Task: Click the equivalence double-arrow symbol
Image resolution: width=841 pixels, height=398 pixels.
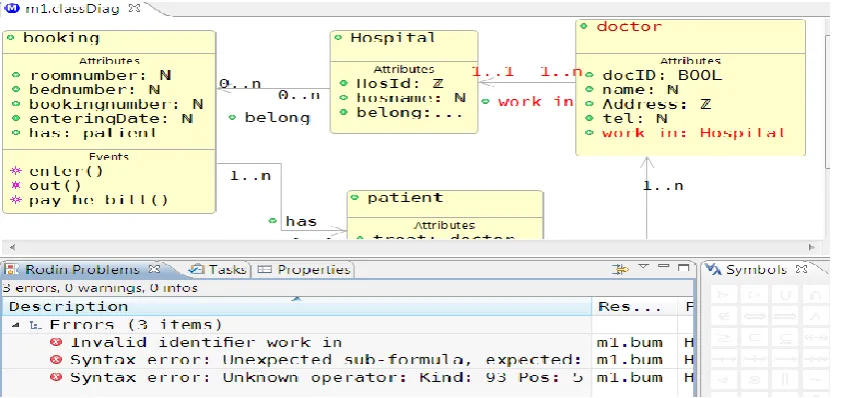Action: (x=755, y=316)
